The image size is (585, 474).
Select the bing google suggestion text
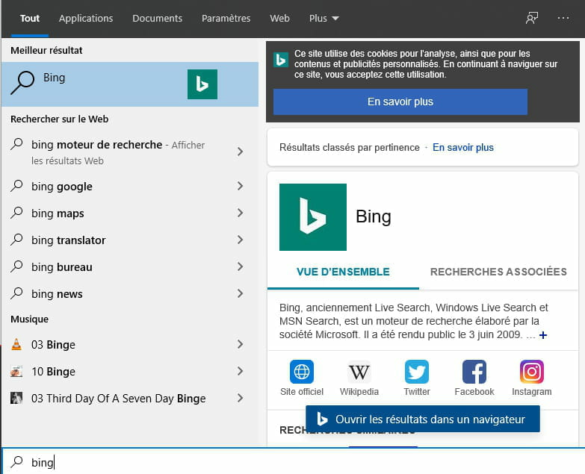(x=62, y=186)
